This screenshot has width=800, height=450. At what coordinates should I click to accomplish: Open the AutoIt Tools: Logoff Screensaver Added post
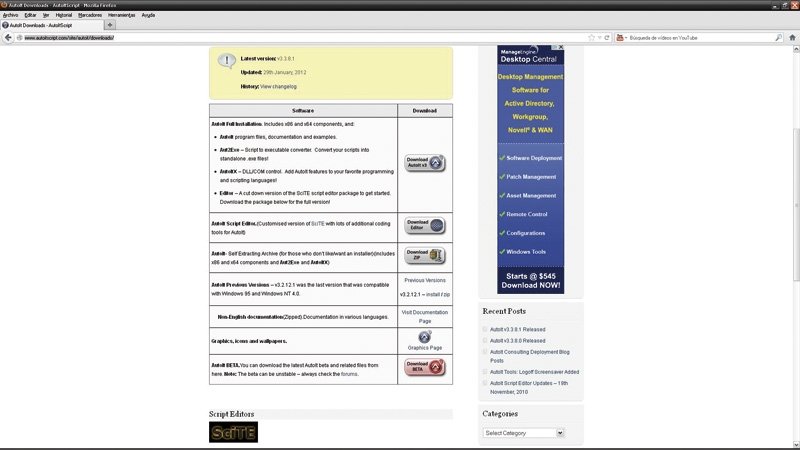pos(534,372)
